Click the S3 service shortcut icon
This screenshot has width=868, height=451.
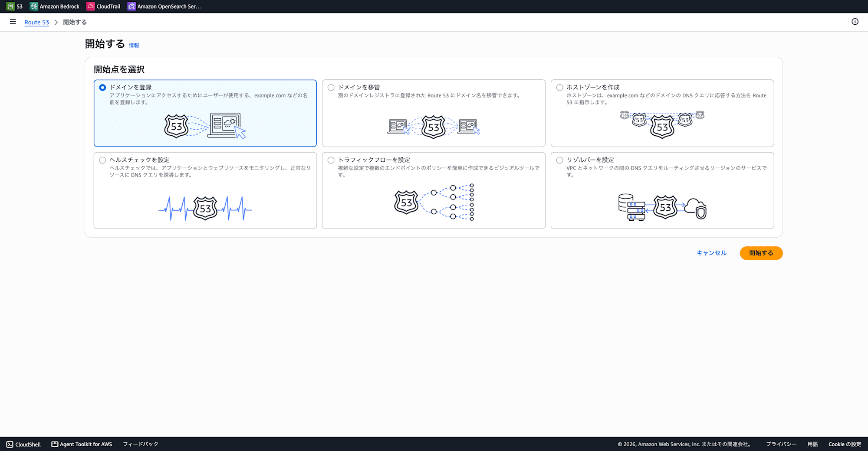[10, 7]
